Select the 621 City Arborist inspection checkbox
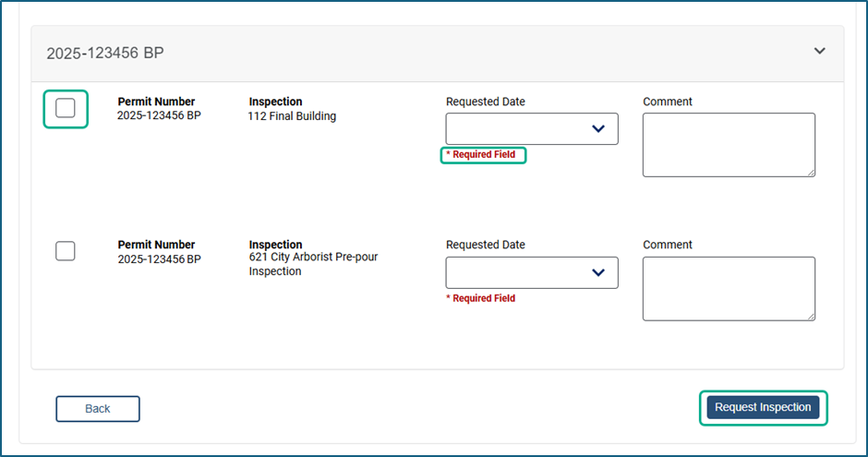This screenshot has height=457, width=868. click(x=66, y=251)
